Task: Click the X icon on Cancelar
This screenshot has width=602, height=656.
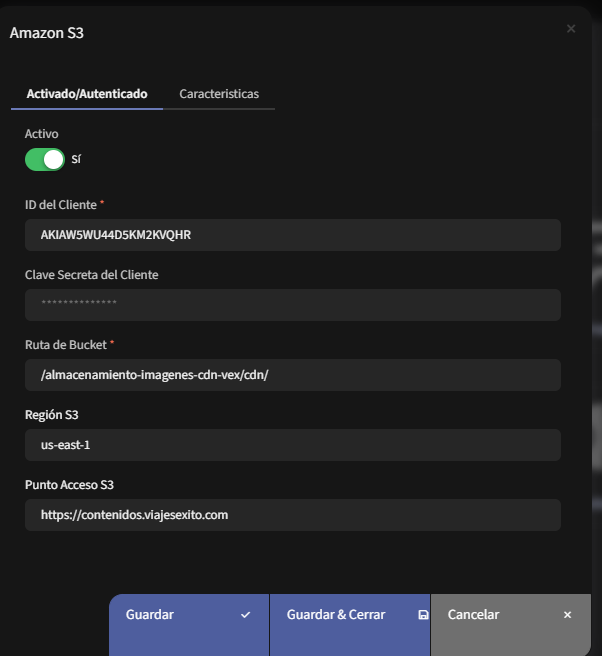Action: click(567, 615)
